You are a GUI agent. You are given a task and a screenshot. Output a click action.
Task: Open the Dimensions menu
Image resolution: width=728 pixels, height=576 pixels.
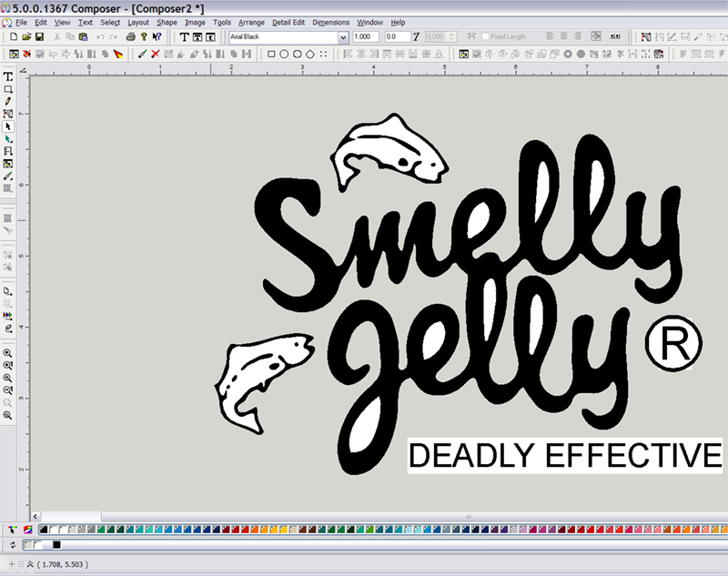[330, 22]
